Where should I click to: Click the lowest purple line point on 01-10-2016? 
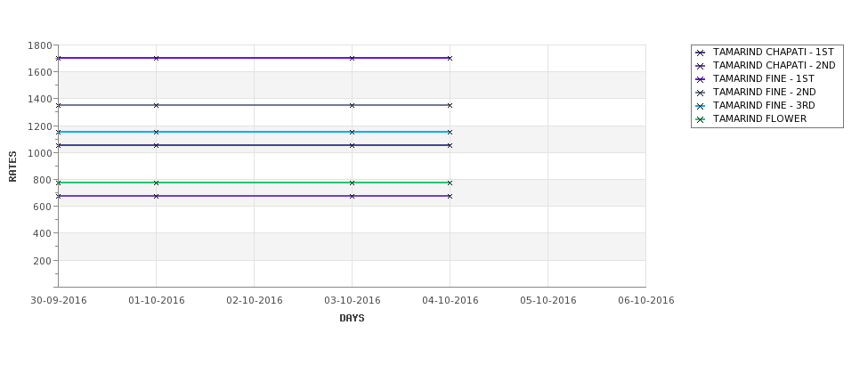click(156, 196)
